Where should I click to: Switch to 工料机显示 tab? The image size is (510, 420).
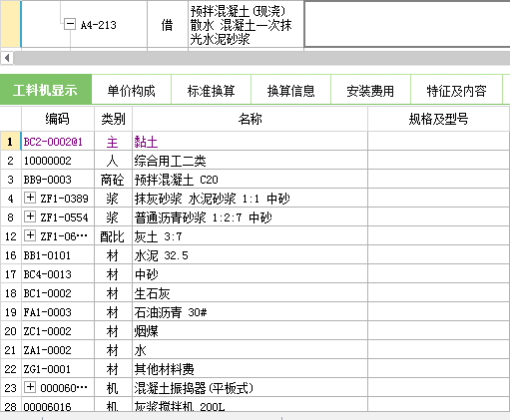click(x=46, y=90)
